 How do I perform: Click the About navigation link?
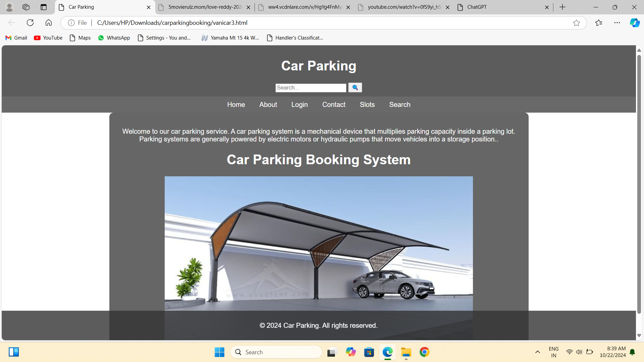[x=268, y=105]
